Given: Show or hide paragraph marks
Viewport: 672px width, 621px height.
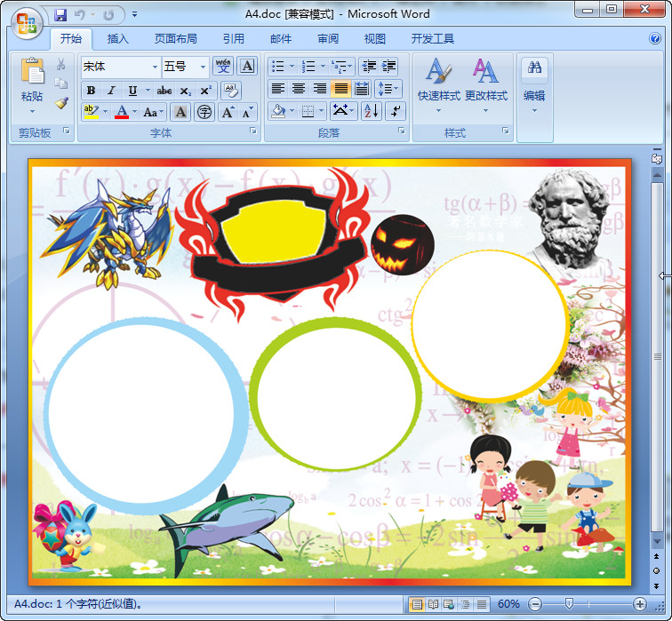Looking at the screenshot, I should 396,111.
